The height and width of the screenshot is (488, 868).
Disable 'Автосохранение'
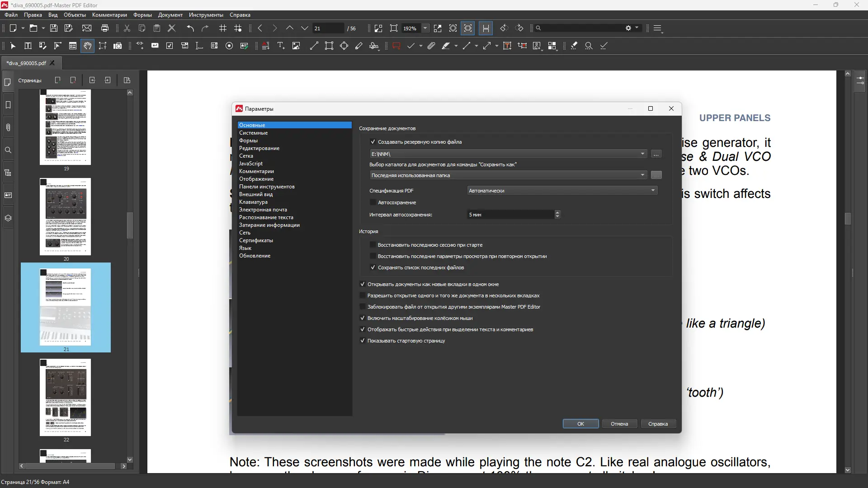pyautogui.click(x=373, y=202)
